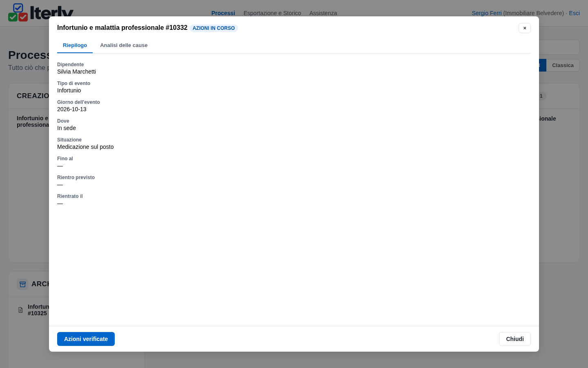Click the AZIONI IN CORSO status badge
Viewport: 588px width, 368px height.
[x=214, y=28]
